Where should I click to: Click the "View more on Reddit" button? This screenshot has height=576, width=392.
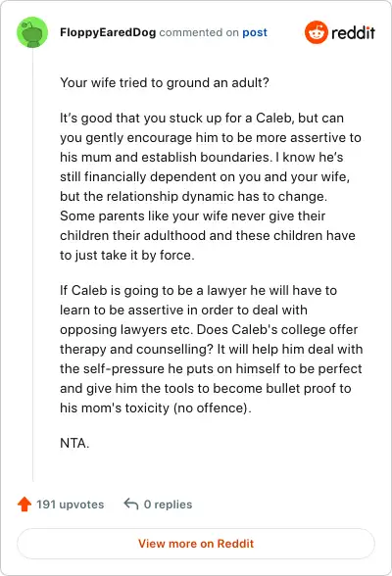(196, 544)
